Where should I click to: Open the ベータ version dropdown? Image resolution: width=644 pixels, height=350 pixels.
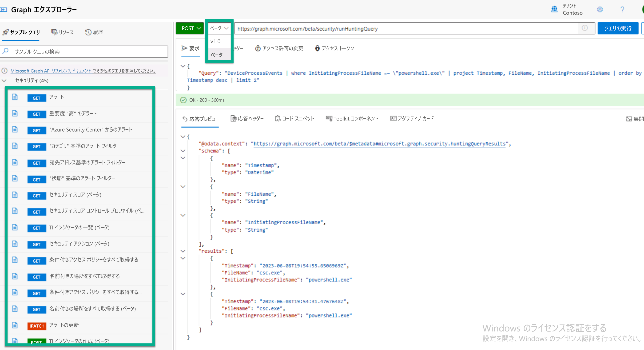click(x=219, y=28)
